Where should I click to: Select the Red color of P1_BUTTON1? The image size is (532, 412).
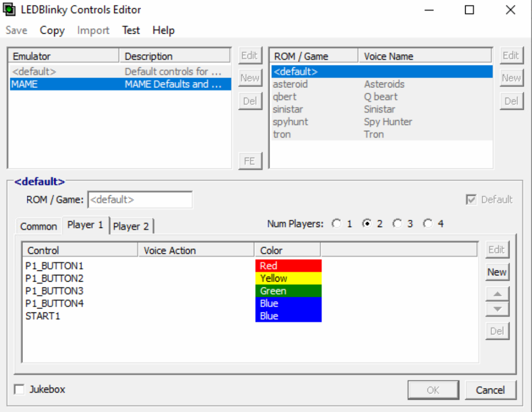click(288, 266)
